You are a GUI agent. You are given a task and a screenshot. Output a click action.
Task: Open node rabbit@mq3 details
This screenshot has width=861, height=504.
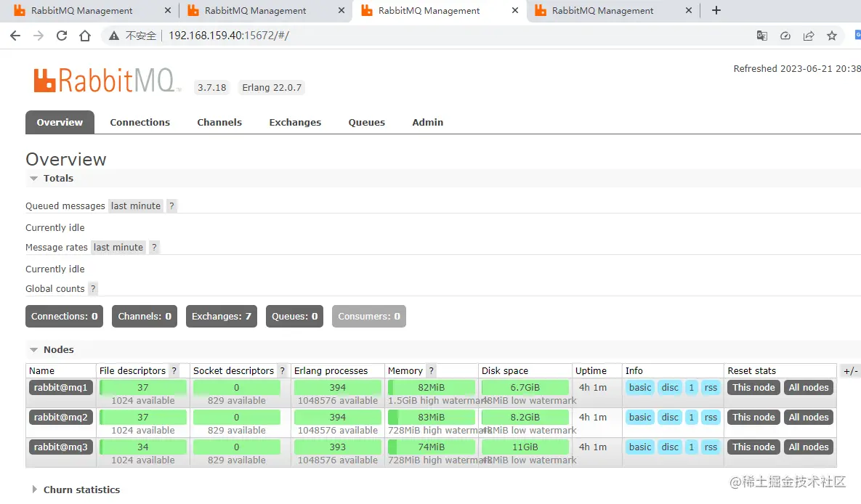click(61, 447)
